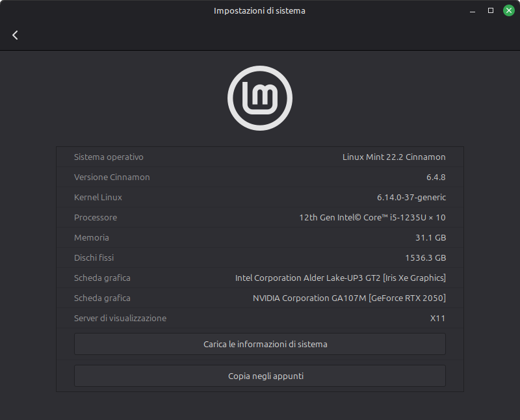Click the Linux Mint logo
The height and width of the screenshot is (420, 520).
click(x=260, y=98)
